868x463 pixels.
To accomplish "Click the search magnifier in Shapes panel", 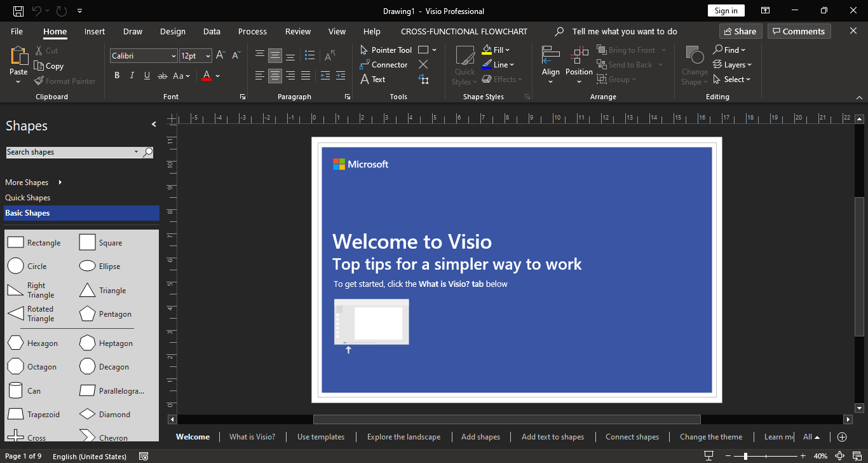I will point(148,152).
